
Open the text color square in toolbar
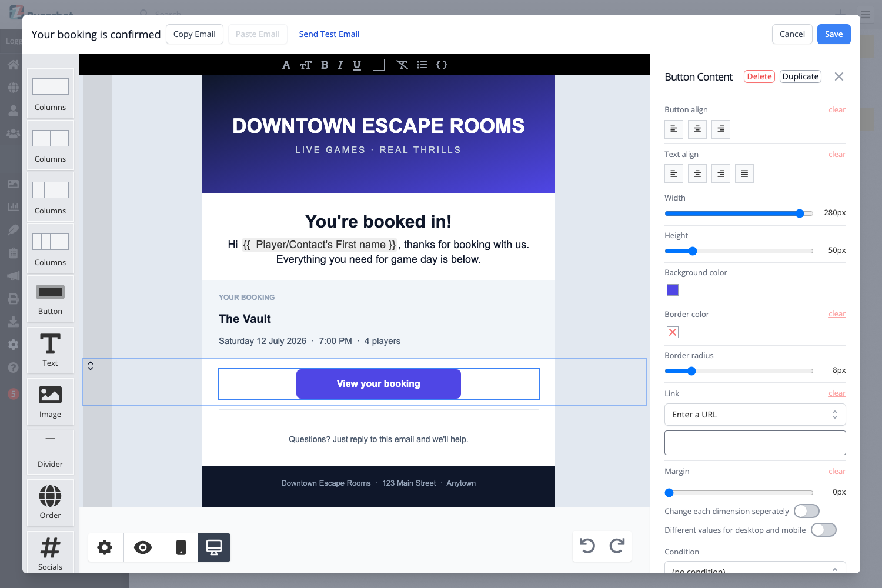379,65
